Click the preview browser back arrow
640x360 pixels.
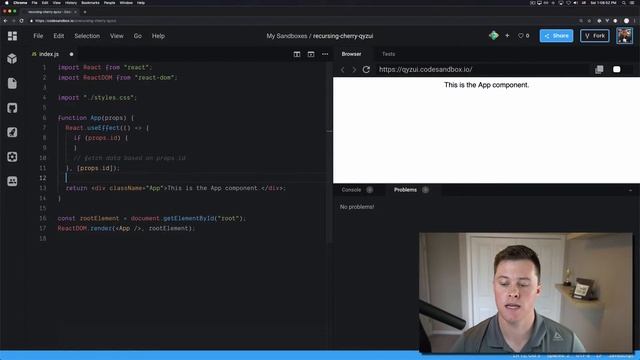coord(343,70)
